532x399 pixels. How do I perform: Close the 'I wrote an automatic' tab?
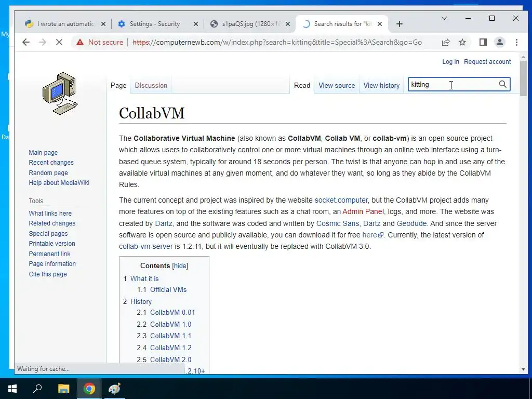point(103,24)
